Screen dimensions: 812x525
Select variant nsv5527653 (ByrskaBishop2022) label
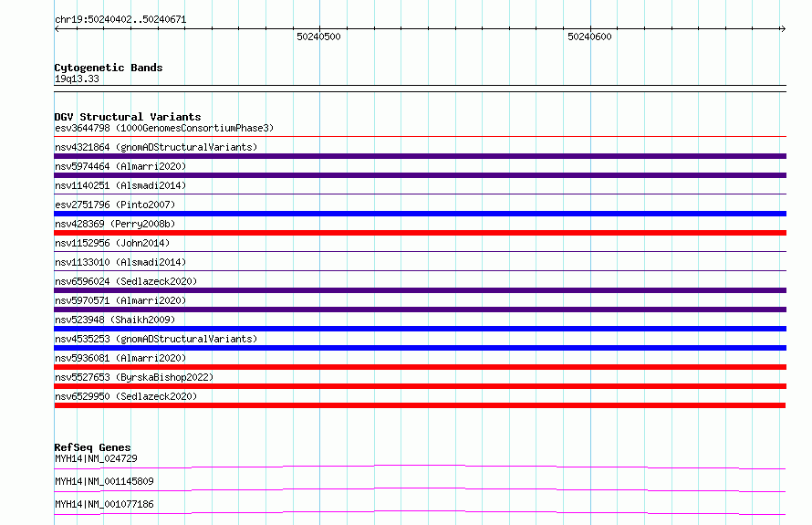click(134, 377)
